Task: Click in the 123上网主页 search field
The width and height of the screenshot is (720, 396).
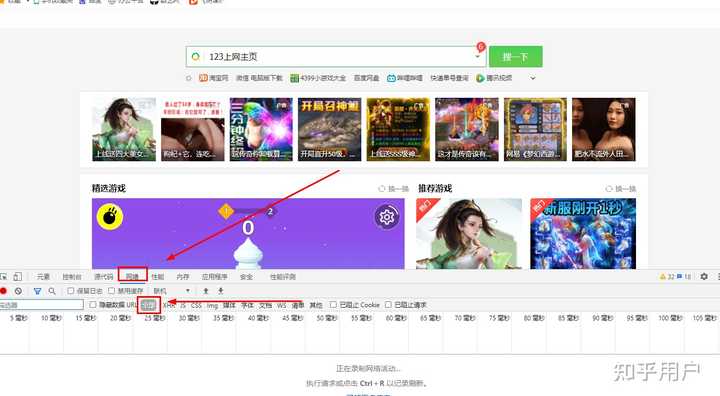Action: 335,57
